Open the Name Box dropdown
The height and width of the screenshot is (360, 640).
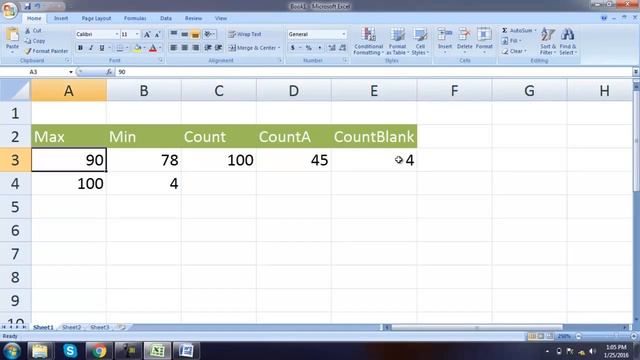click(x=71, y=72)
